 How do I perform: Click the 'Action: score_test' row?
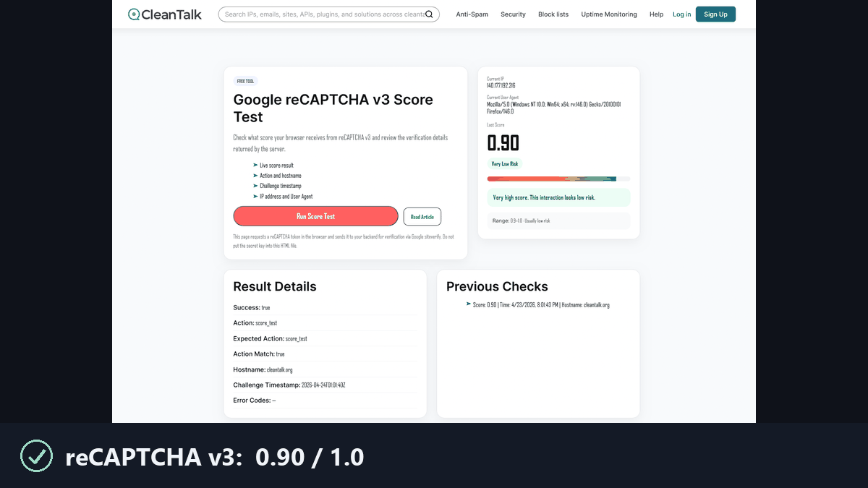pyautogui.click(x=325, y=323)
